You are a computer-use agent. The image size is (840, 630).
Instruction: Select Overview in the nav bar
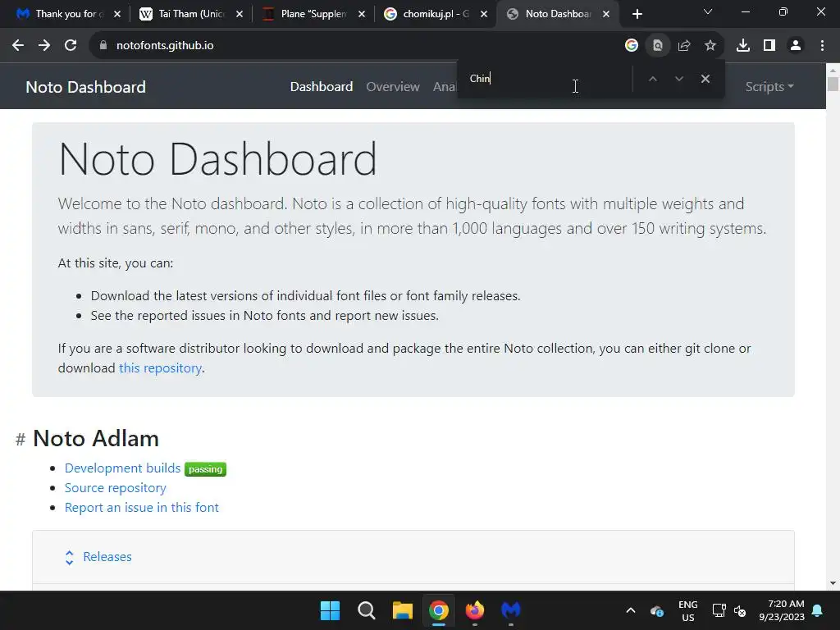(393, 87)
